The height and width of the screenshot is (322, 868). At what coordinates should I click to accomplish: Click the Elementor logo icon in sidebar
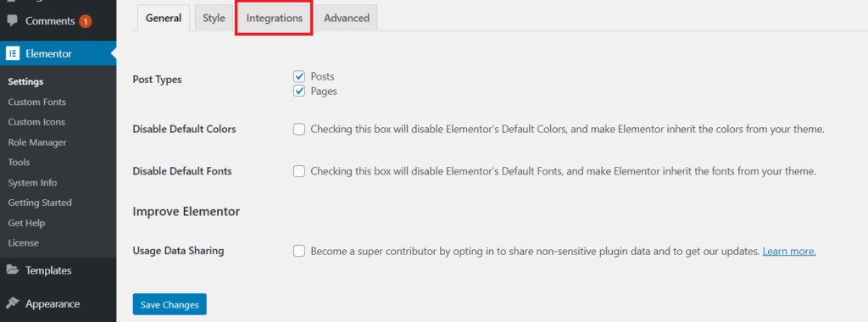tap(12, 53)
